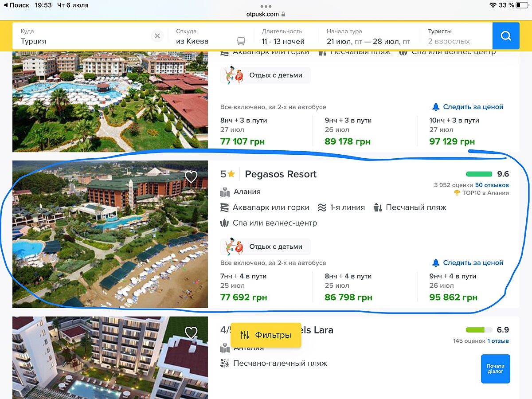Open the Pegasos Resort photo thumbnail

click(x=110, y=234)
